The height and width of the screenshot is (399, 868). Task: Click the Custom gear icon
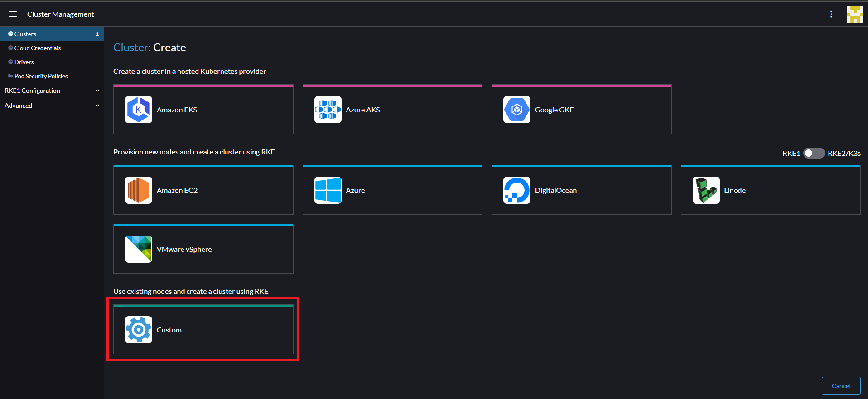click(139, 330)
